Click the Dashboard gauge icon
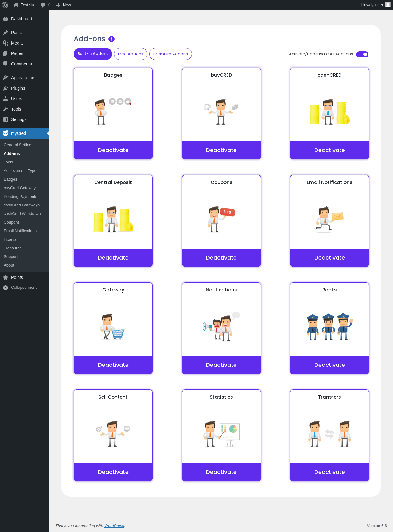The height and width of the screenshot is (532, 393). coord(6,19)
